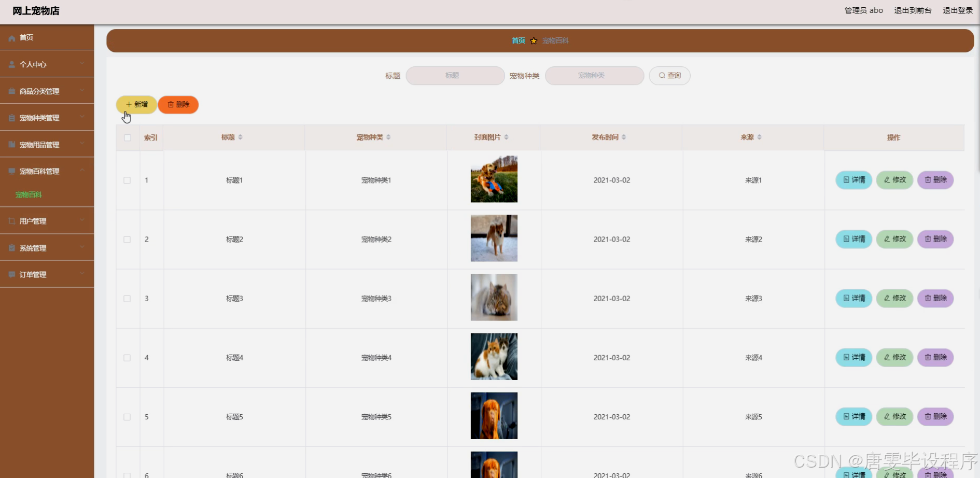980x478 pixels.
Task: Open the orange-white cat cover image in row 4
Action: click(x=494, y=356)
